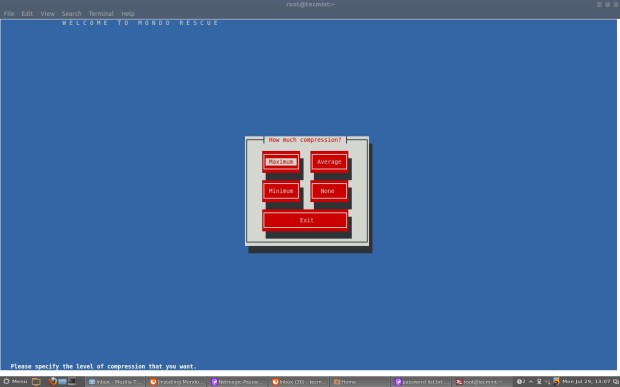Screen dimensions: 620x387
Task: Click the Exit button in dialog
Action: (305, 221)
